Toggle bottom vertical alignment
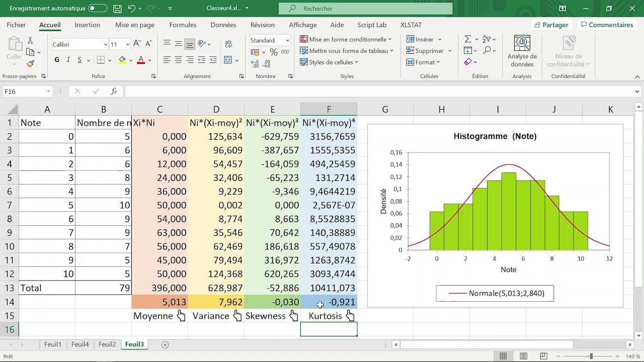The height and width of the screenshot is (362, 644). pyautogui.click(x=190, y=44)
